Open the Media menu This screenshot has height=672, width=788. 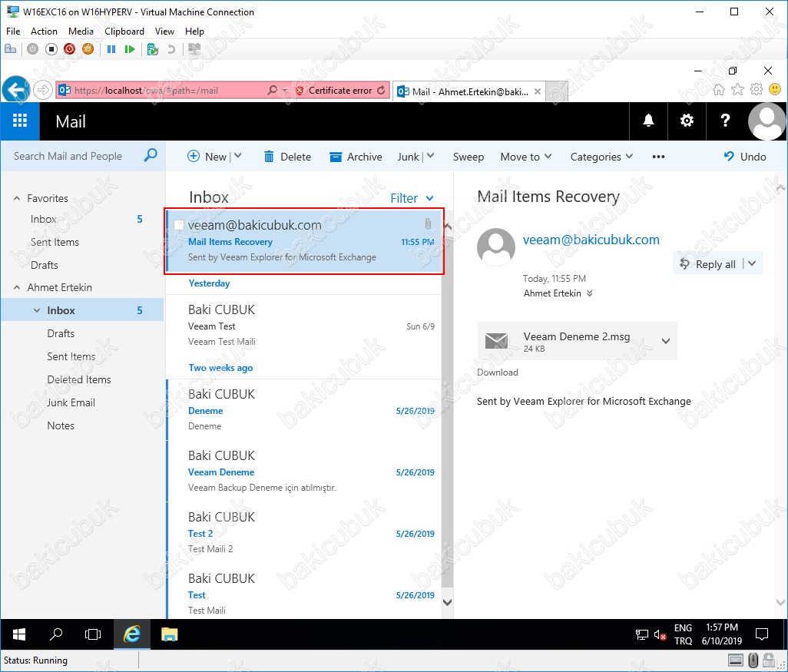(x=81, y=31)
